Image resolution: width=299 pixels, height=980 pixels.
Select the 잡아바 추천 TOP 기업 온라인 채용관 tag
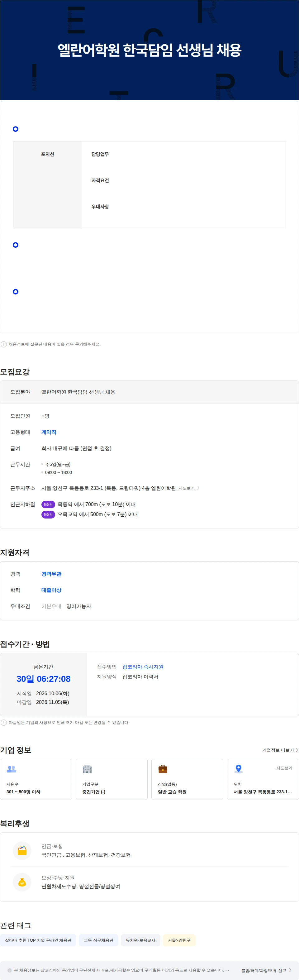pyautogui.click(x=38, y=940)
